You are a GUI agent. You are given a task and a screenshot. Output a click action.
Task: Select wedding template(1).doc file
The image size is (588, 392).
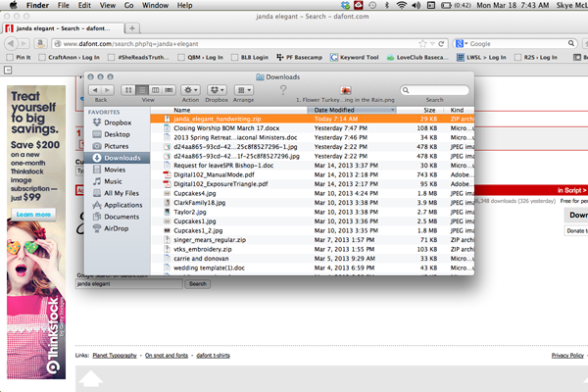click(313, 268)
